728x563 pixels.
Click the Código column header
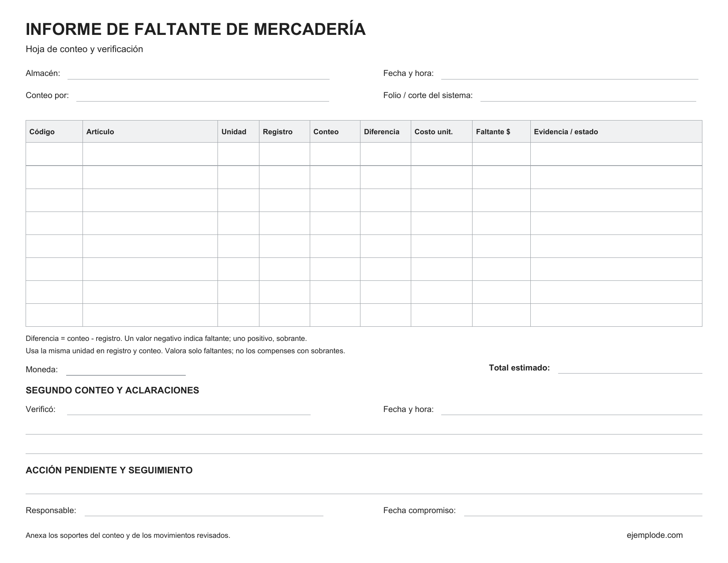click(54, 132)
